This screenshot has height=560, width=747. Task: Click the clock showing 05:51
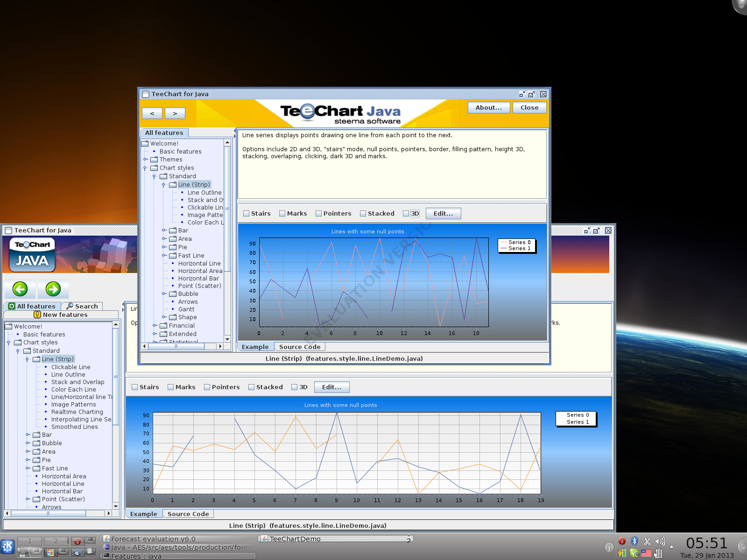point(707,543)
